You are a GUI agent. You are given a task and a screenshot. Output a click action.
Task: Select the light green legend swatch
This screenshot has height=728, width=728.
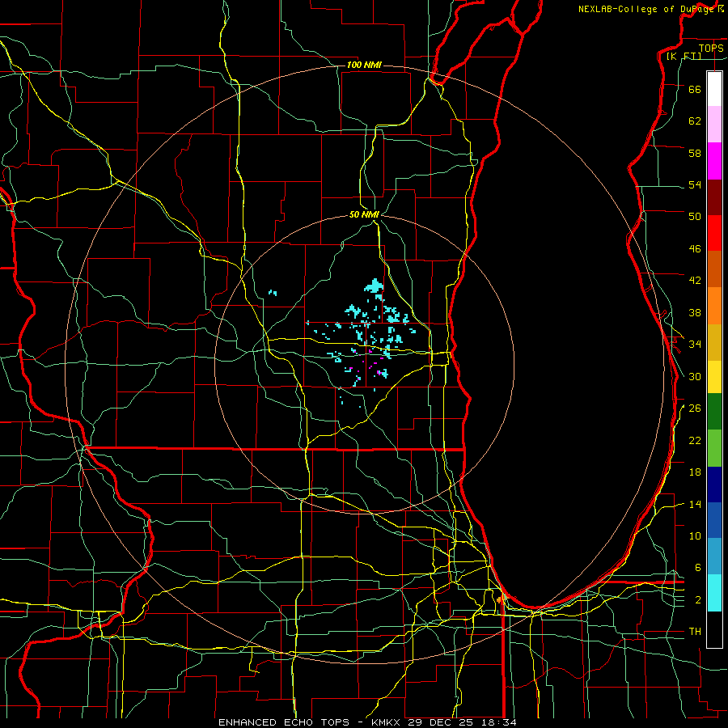[714, 448]
